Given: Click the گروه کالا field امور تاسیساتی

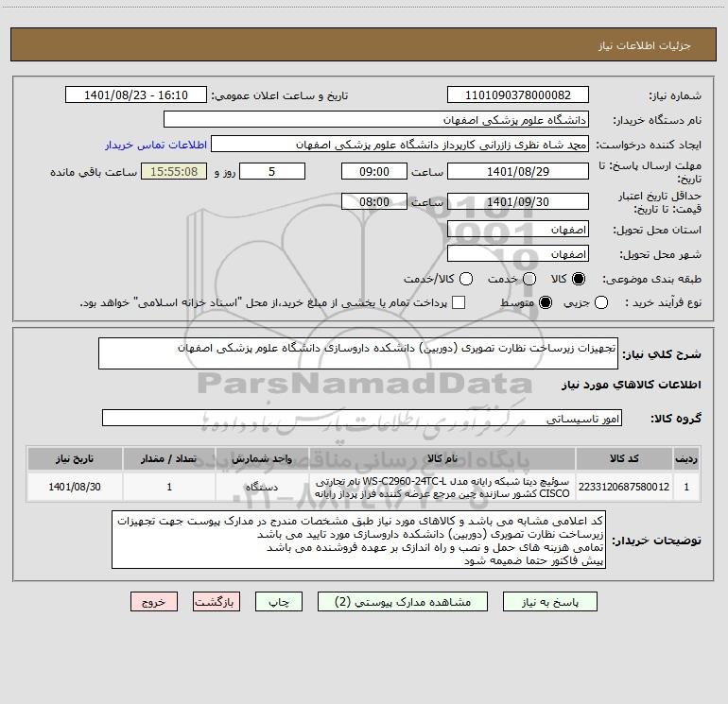Looking at the screenshot, I should tap(362, 418).
